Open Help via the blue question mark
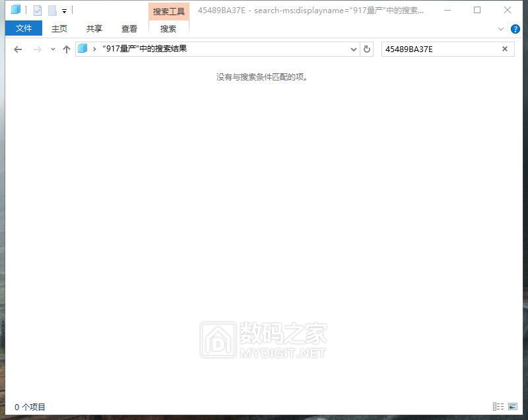Viewport: 528px width, 420px height. pos(515,29)
